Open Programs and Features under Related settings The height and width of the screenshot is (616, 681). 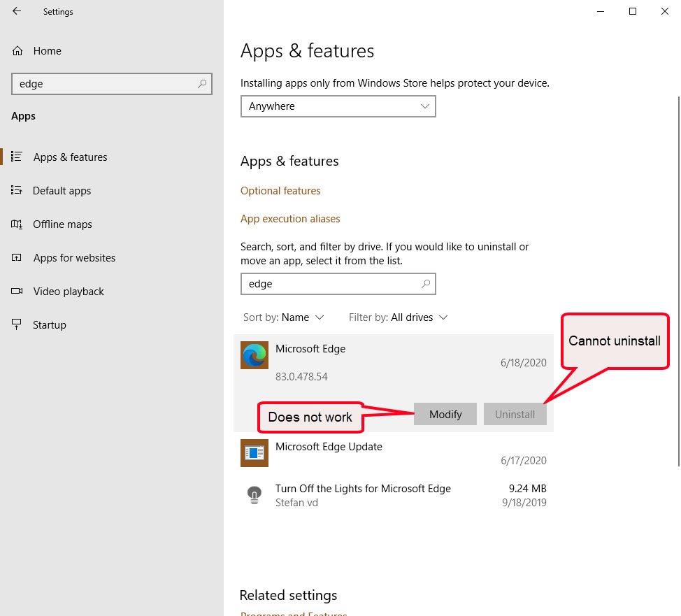(x=294, y=613)
